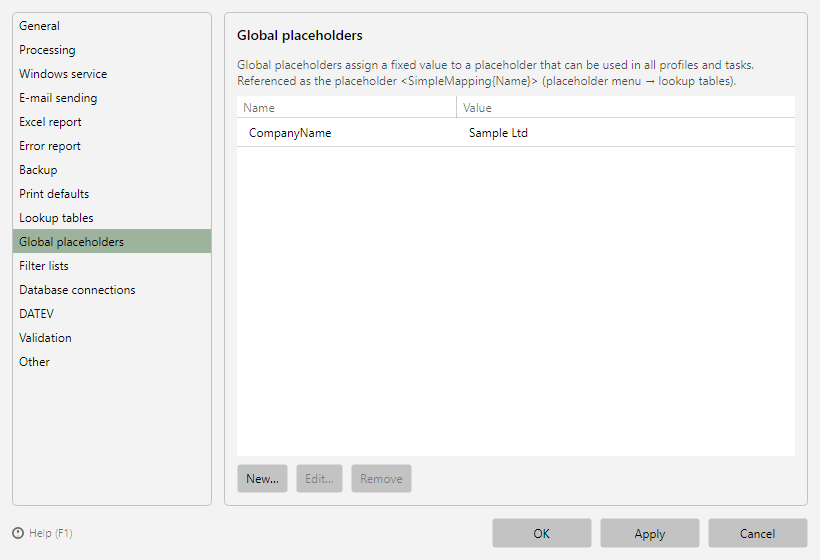Go to Windows service settings
This screenshot has height=560, width=820.
pyautogui.click(x=112, y=74)
